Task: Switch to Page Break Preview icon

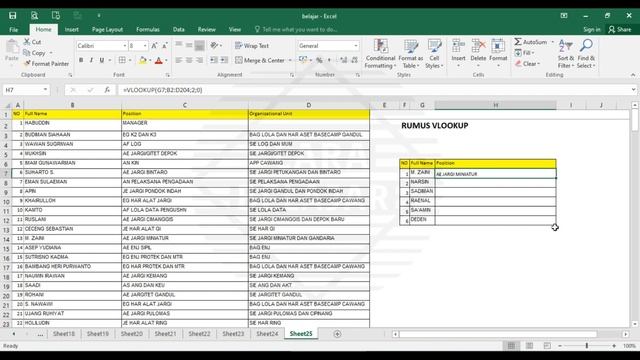Action: [x=547, y=346]
